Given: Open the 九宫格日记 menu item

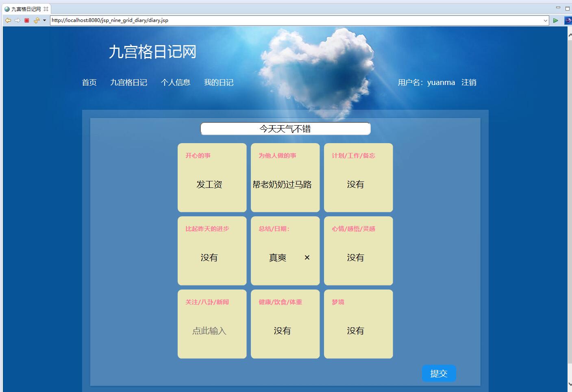Looking at the screenshot, I should pyautogui.click(x=129, y=83).
